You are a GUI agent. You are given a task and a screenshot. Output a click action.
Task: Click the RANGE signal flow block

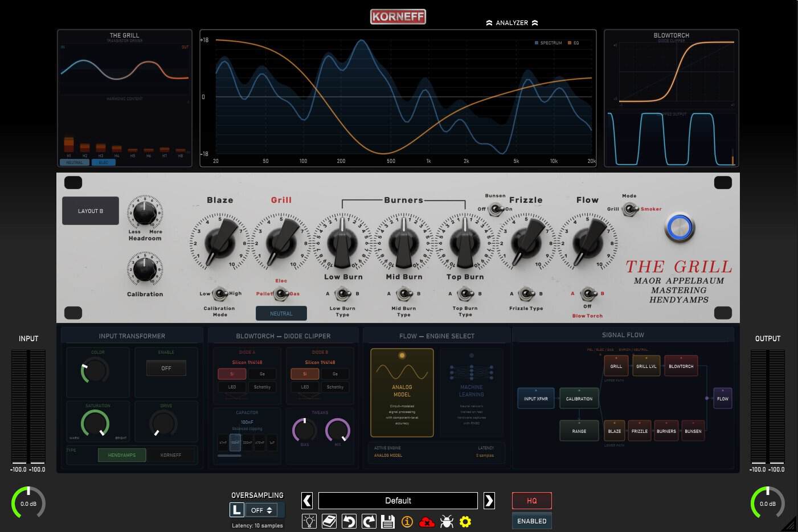click(x=579, y=431)
